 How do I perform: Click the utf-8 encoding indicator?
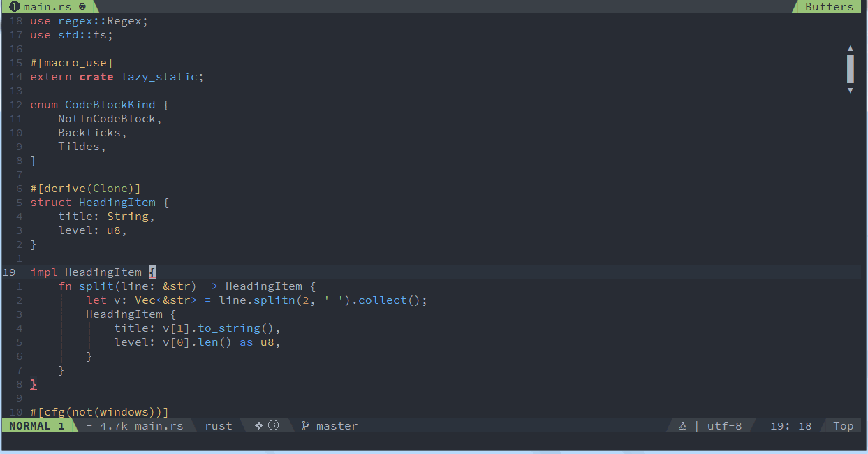724,426
